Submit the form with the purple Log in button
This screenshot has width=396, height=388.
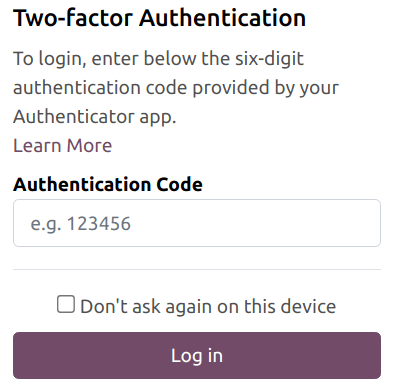point(197,355)
